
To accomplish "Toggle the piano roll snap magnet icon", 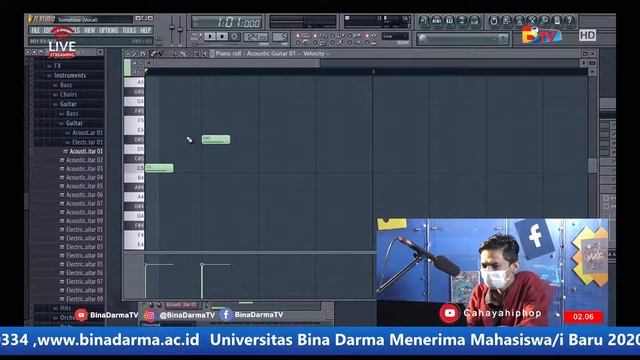I will point(142,54).
